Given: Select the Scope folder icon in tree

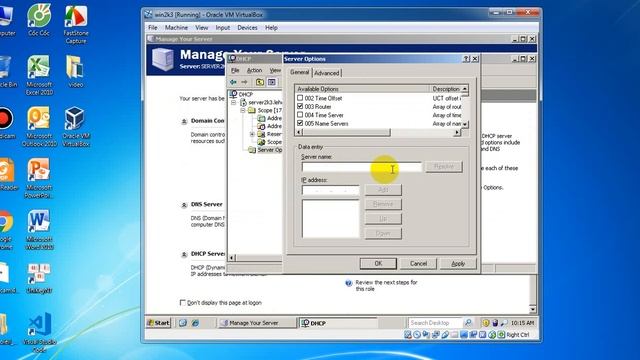Looking at the screenshot, I should [x=252, y=110].
